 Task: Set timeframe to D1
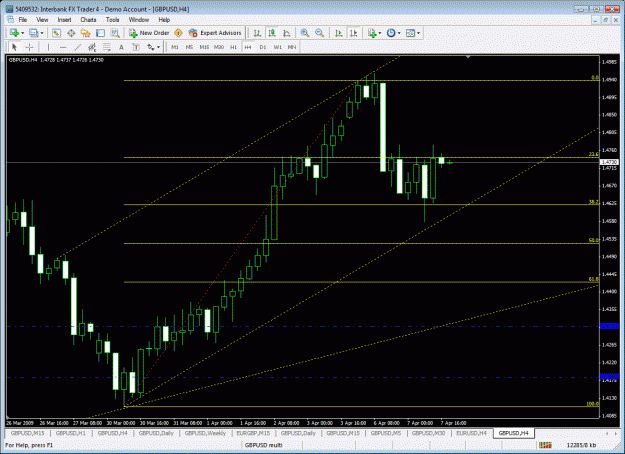tap(263, 47)
